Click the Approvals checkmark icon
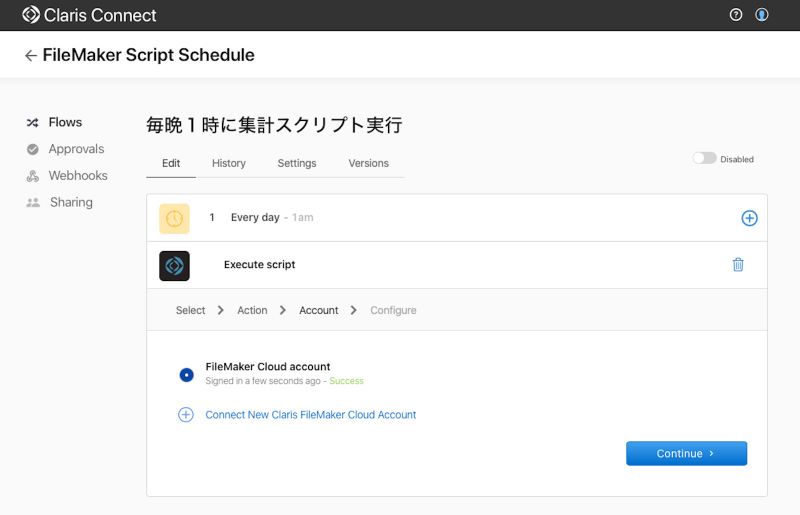This screenshot has height=515, width=800. point(33,149)
